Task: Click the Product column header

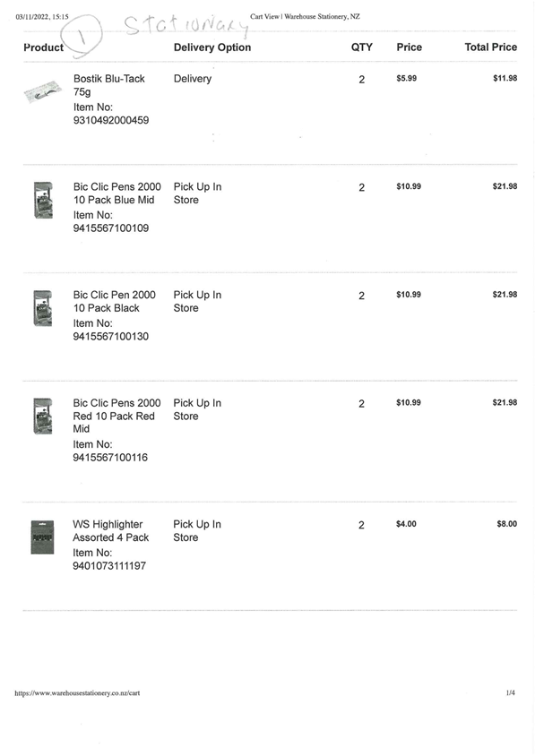Action: pos(43,47)
